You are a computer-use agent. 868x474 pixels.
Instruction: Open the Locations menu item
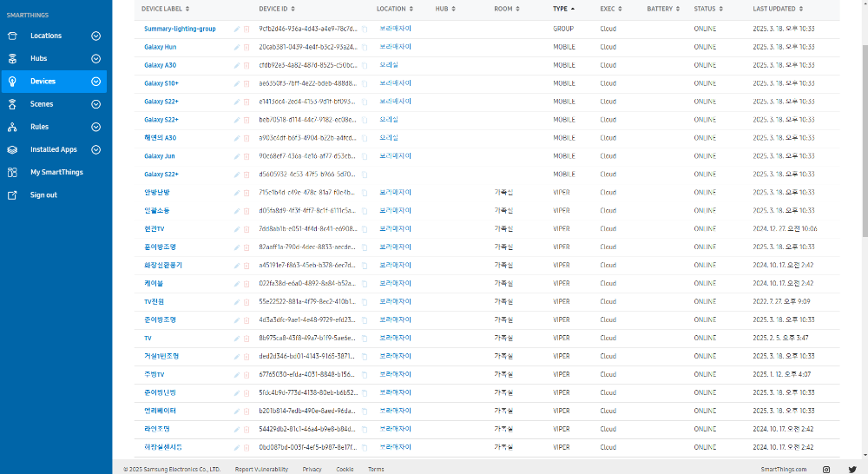coord(46,36)
